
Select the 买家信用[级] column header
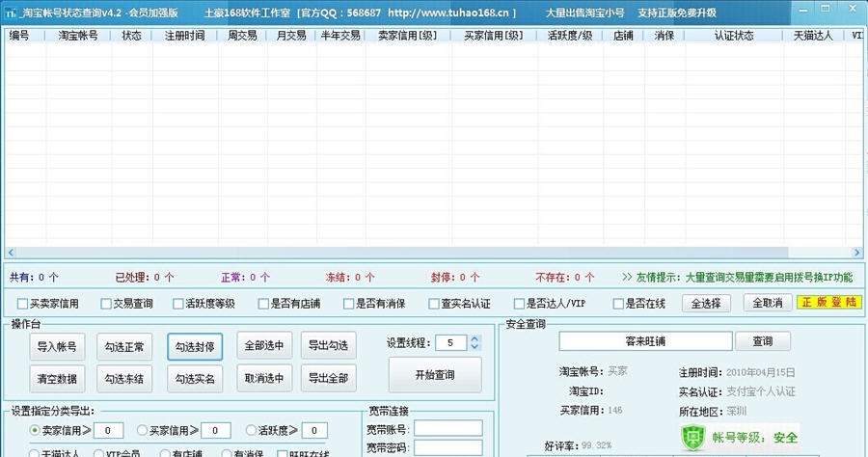pyautogui.click(x=494, y=36)
